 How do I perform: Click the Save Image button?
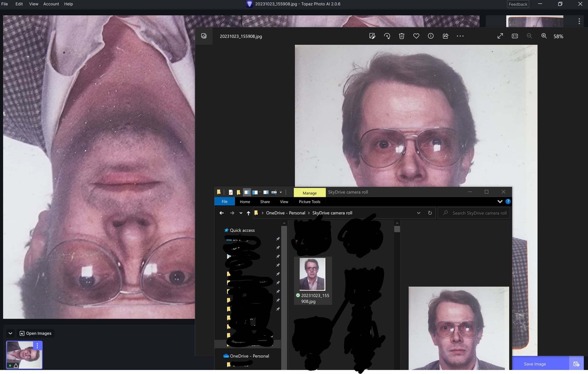tap(535, 364)
